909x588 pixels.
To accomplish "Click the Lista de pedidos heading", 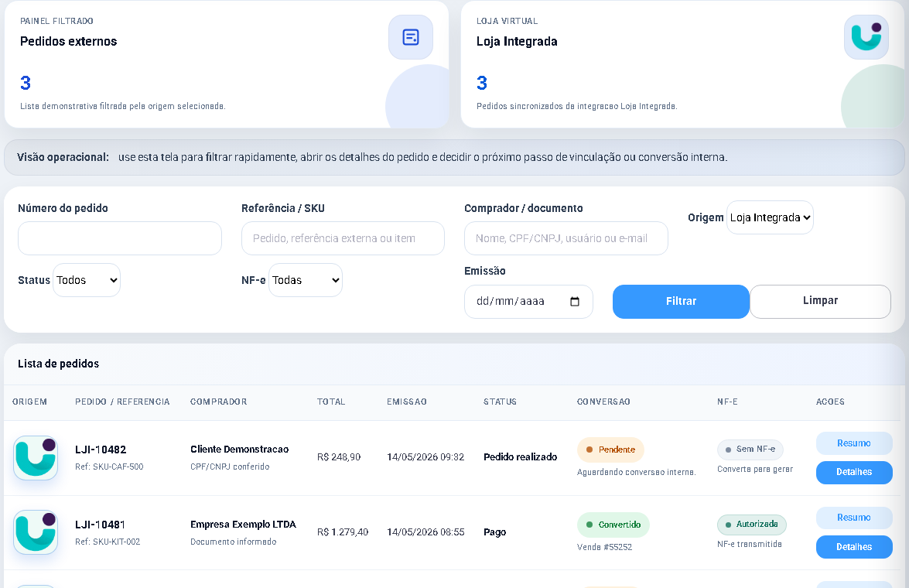I will [x=59, y=364].
